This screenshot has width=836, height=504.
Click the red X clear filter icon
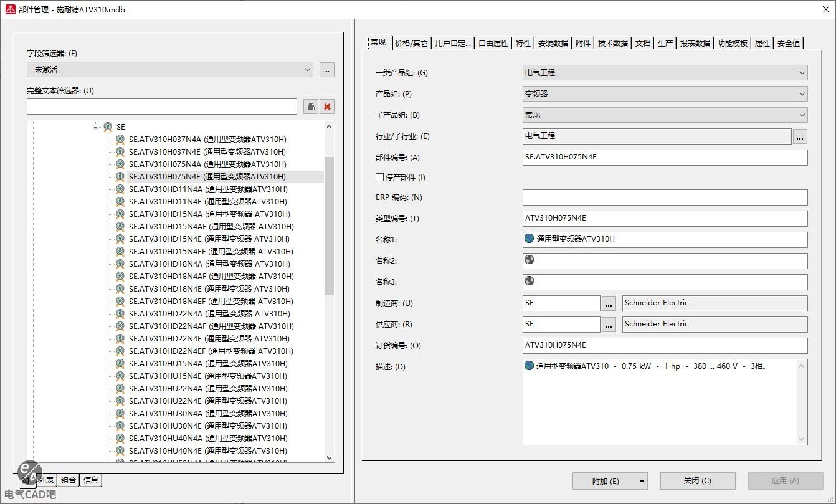pos(327,107)
